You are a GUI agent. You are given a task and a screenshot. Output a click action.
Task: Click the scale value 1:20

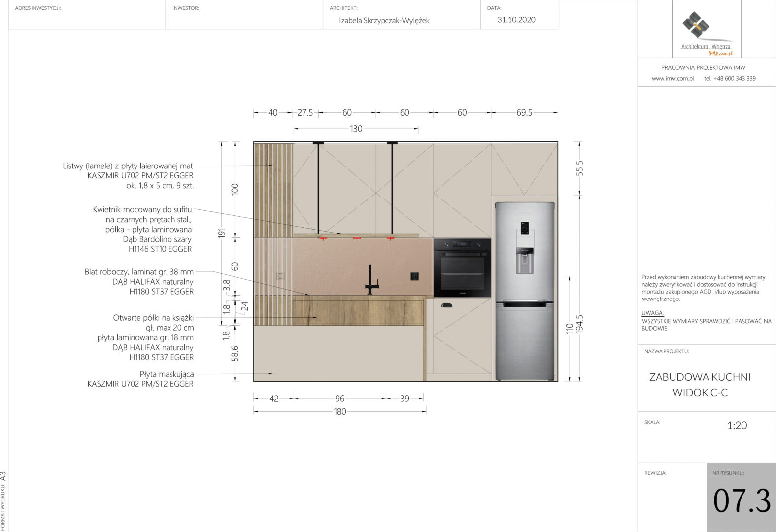pos(737,426)
